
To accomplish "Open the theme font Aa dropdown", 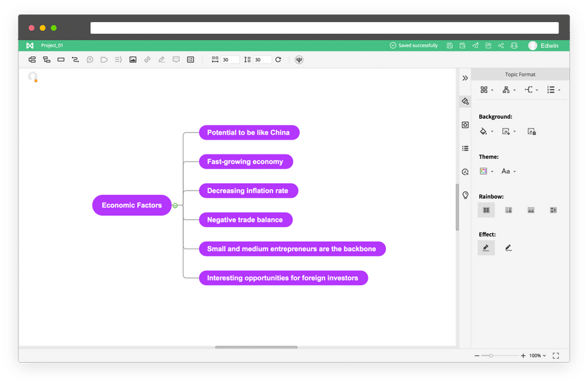I will pos(509,171).
